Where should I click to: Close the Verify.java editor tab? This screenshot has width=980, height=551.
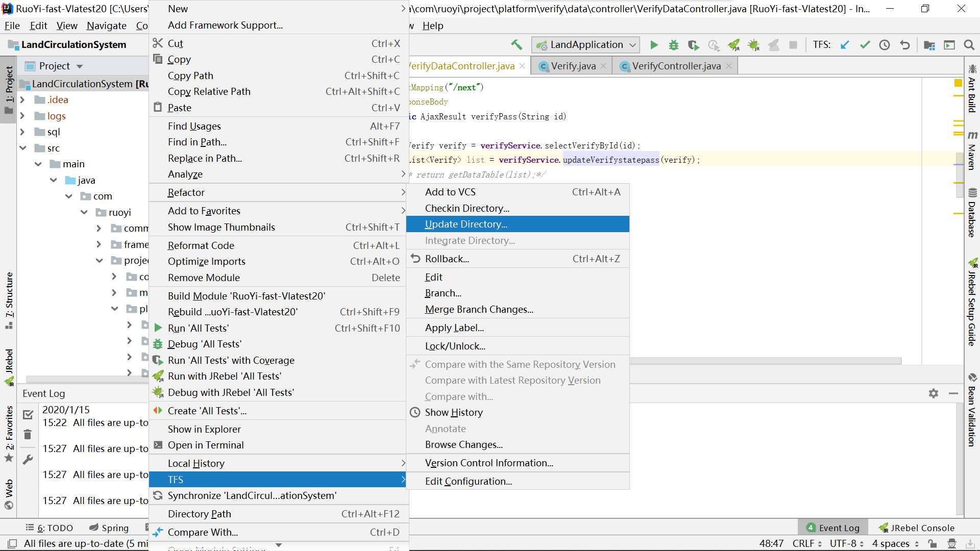click(603, 66)
